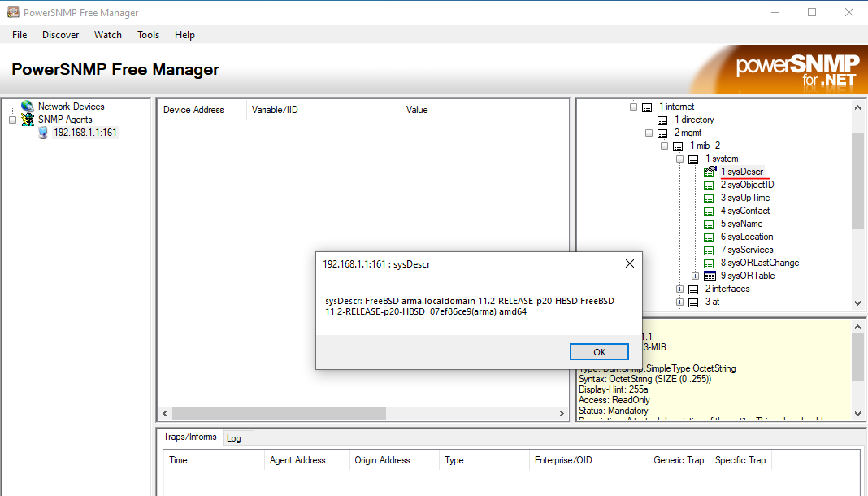Confirm the sysDescr dialog with OK
The height and width of the screenshot is (496, 868).
coord(599,352)
